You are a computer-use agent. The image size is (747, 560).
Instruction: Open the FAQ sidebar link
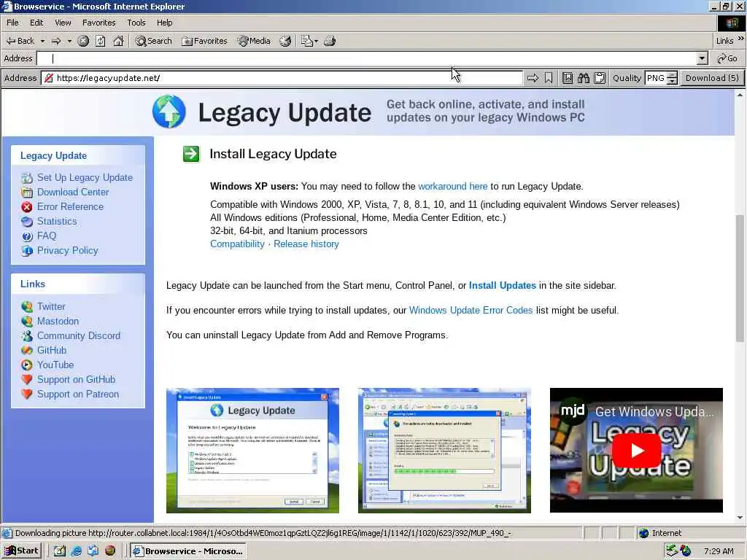click(x=46, y=236)
